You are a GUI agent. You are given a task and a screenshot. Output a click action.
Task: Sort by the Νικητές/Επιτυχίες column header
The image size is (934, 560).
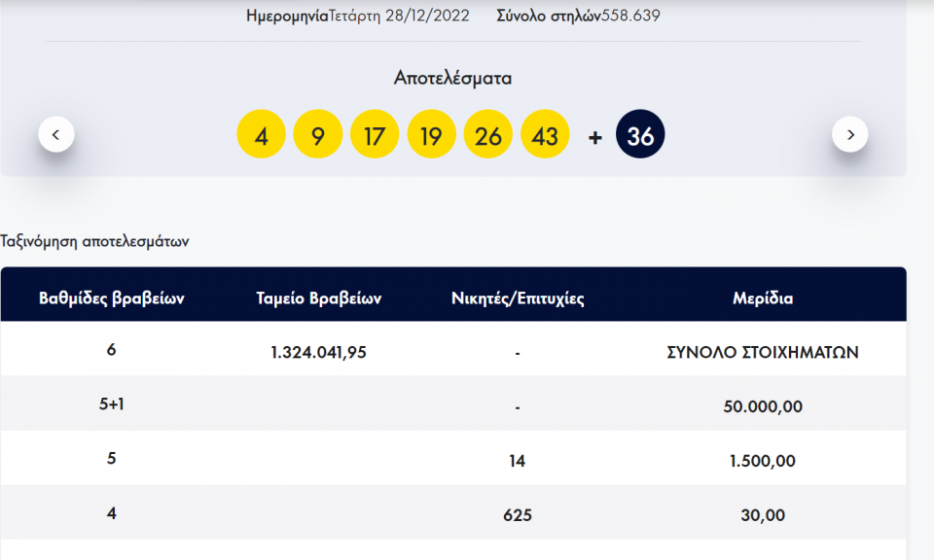[x=518, y=298]
